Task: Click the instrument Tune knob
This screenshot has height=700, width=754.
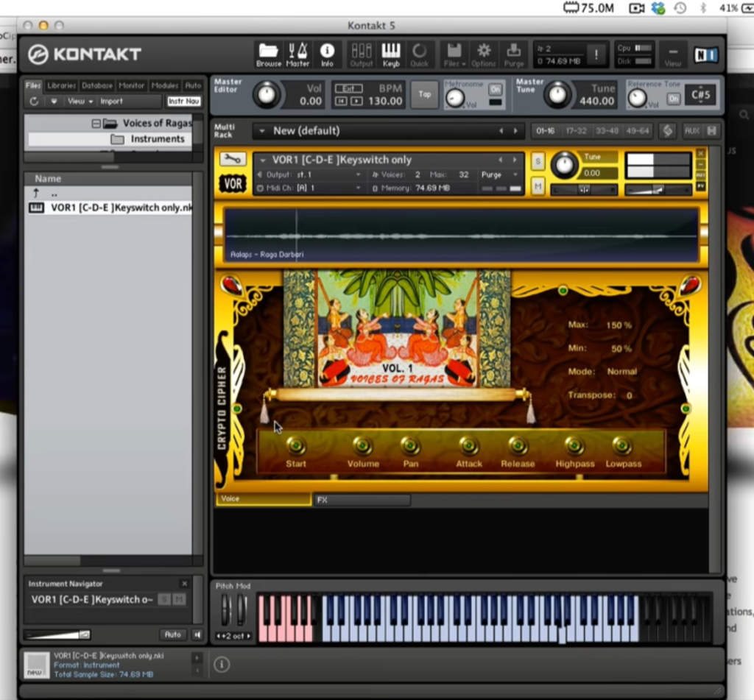Action: [565, 165]
